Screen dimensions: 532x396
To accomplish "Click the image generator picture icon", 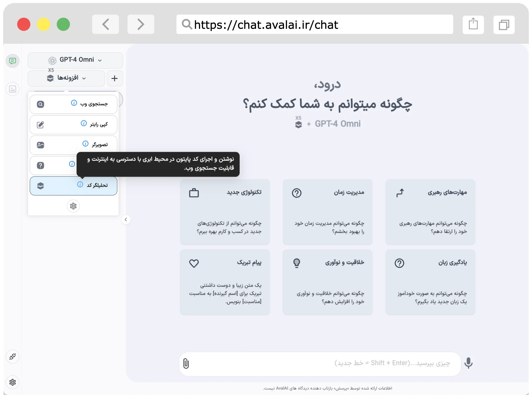I will pyautogui.click(x=40, y=145).
